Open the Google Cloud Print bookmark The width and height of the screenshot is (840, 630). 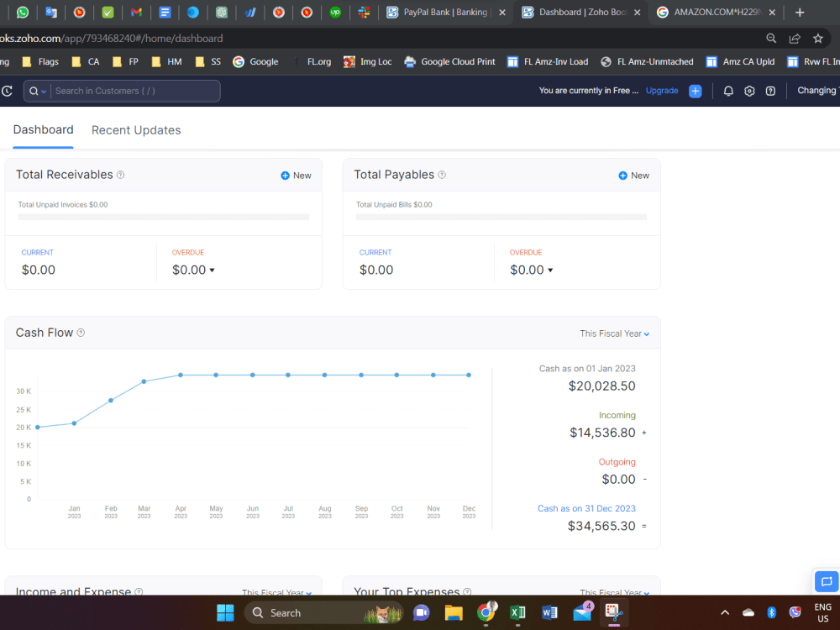pyautogui.click(x=449, y=61)
